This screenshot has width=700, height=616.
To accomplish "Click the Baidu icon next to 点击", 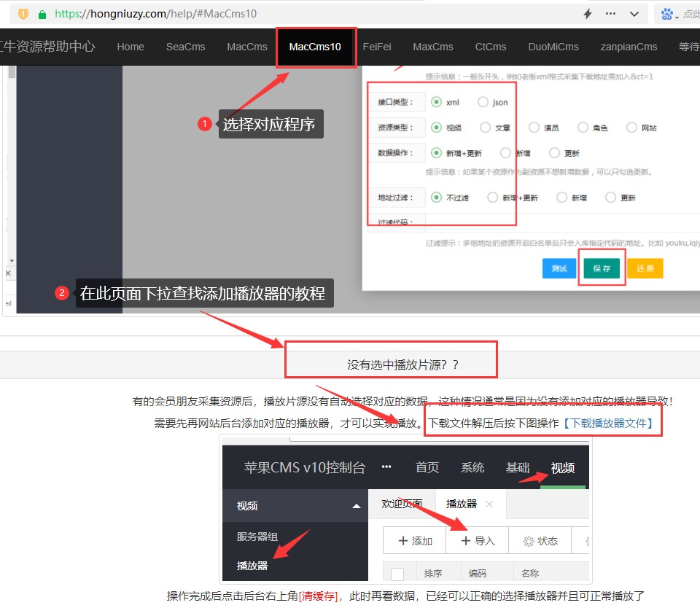I will pos(668,13).
